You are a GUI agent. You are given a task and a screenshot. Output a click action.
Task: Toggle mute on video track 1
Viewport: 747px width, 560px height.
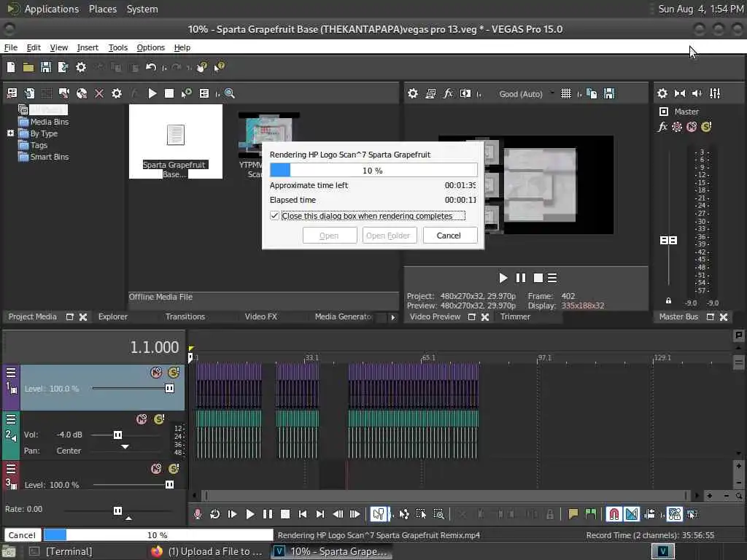pyautogui.click(x=156, y=373)
